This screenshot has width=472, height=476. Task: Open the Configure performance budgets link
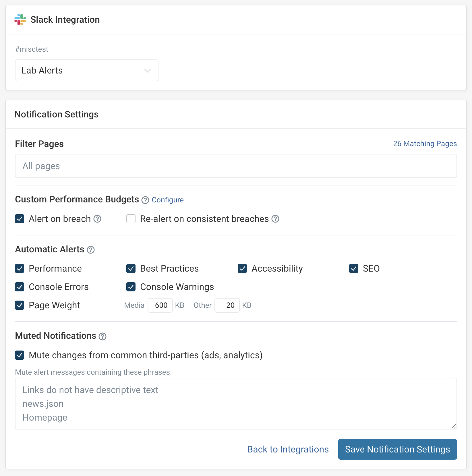tap(168, 200)
